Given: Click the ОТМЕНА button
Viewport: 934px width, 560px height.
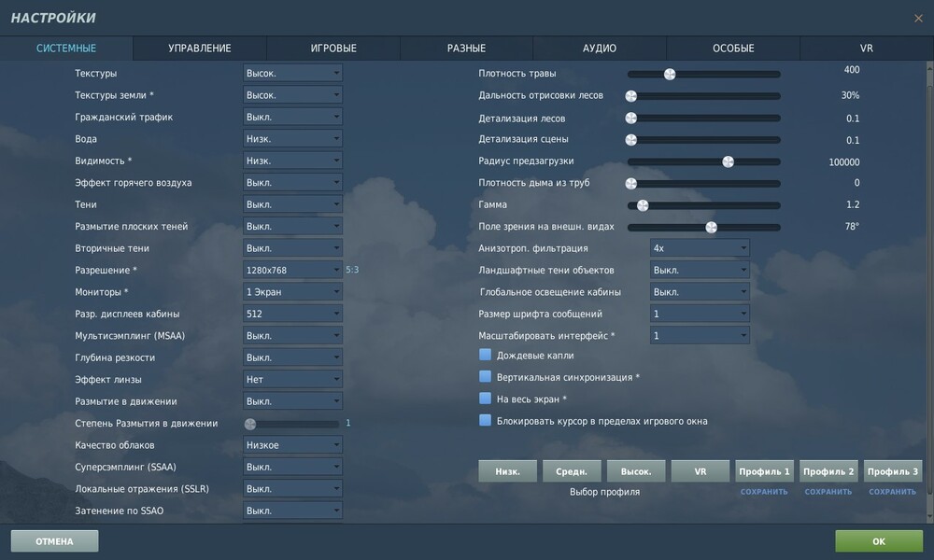Looking at the screenshot, I should (x=54, y=541).
